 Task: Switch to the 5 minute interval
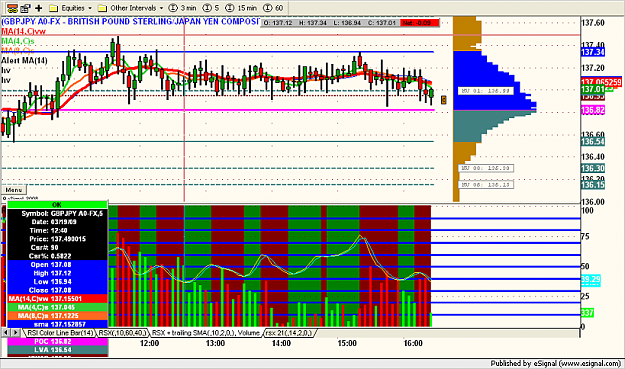[x=211, y=8]
